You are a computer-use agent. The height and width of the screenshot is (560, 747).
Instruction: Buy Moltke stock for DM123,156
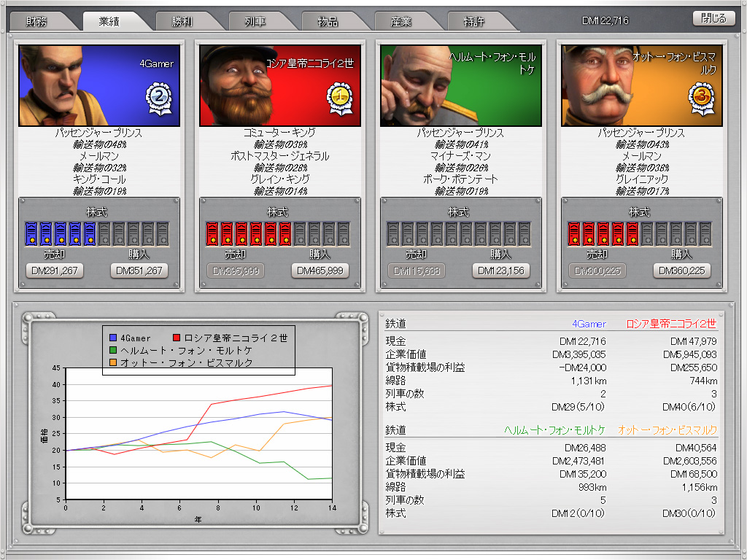click(x=501, y=271)
